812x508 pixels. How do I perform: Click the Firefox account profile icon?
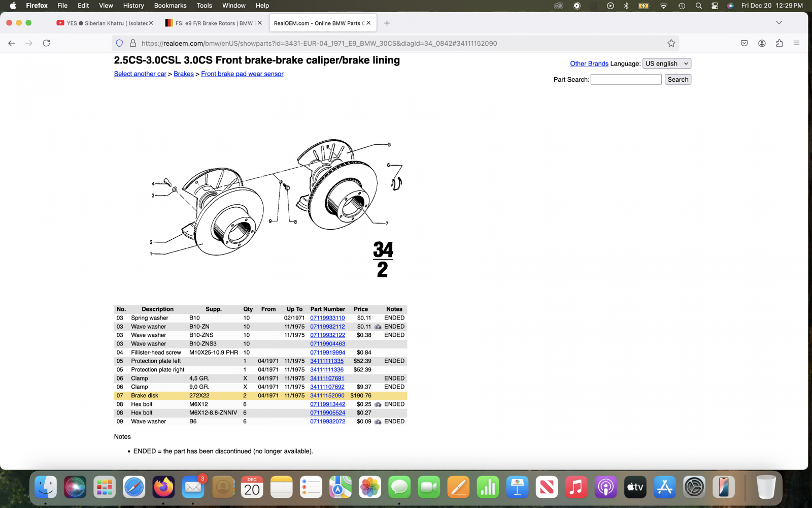pyautogui.click(x=762, y=43)
